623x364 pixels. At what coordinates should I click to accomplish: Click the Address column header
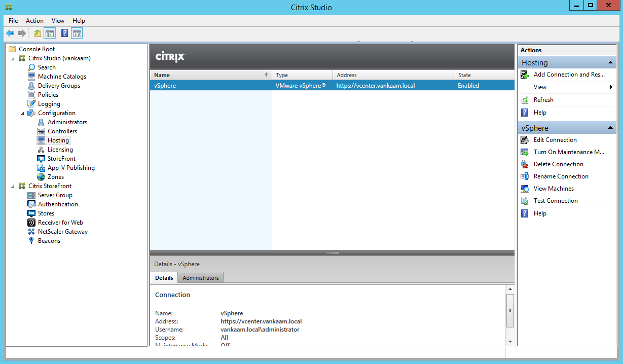[x=394, y=75]
